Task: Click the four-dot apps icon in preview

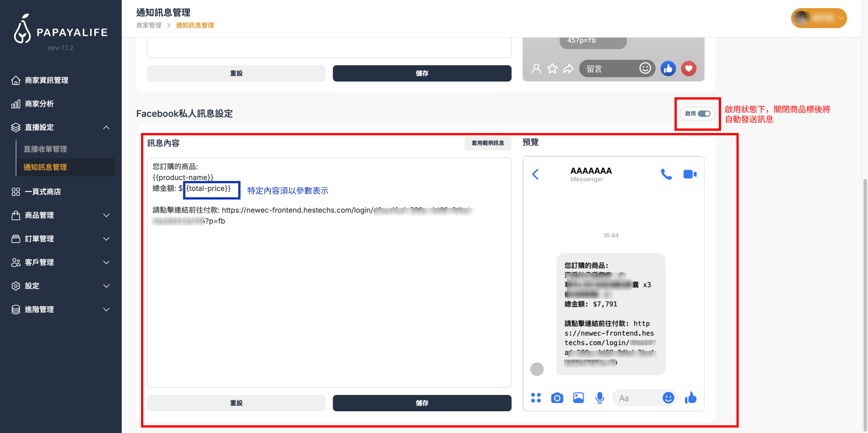Action: click(x=536, y=398)
